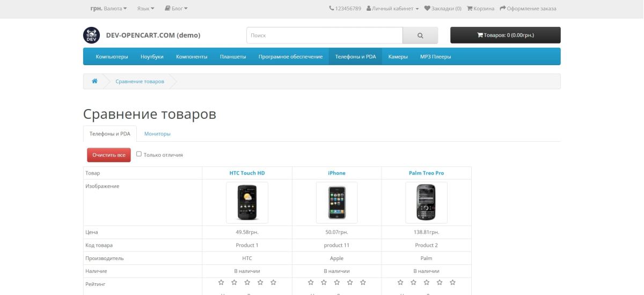Click the iPhone price 50.07грн.
This screenshot has width=644, height=295.
tap(336, 233)
